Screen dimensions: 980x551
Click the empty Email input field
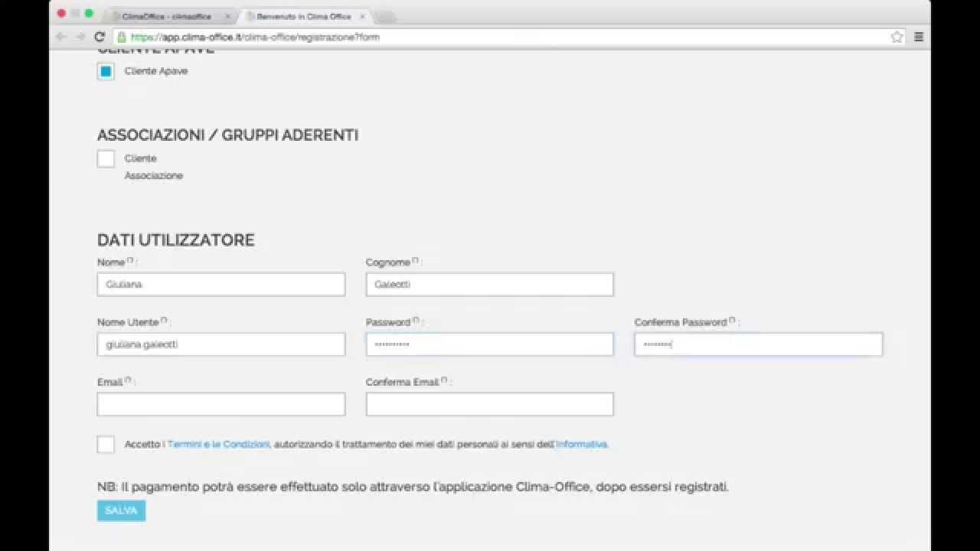coord(221,404)
